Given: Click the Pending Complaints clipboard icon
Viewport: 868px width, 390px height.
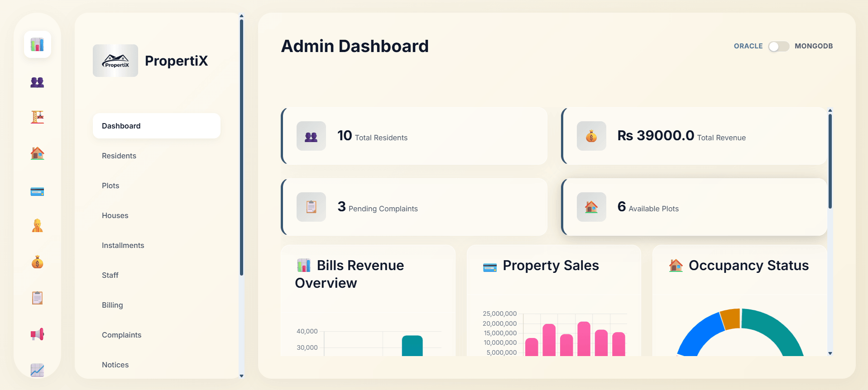Looking at the screenshot, I should coord(311,207).
